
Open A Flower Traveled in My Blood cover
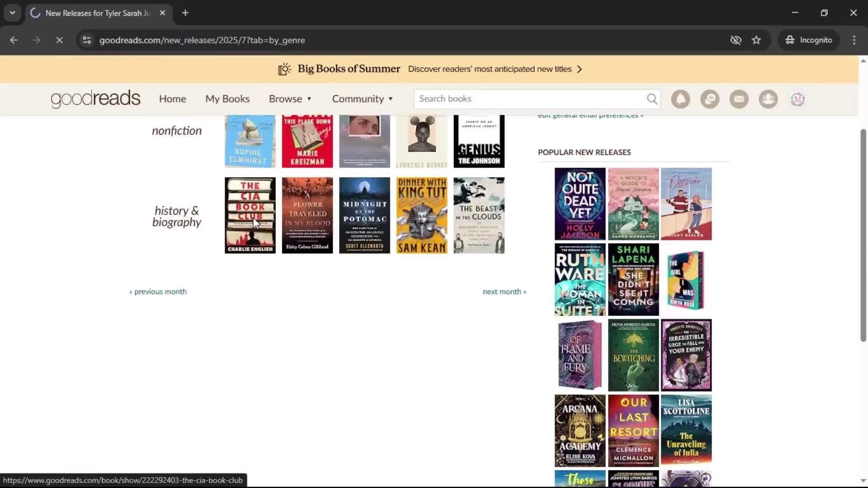click(x=307, y=215)
